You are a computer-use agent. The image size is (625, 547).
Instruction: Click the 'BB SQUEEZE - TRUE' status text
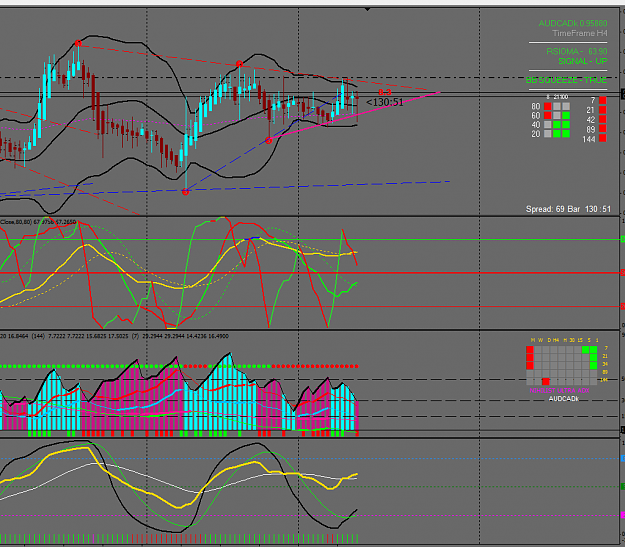[566, 80]
